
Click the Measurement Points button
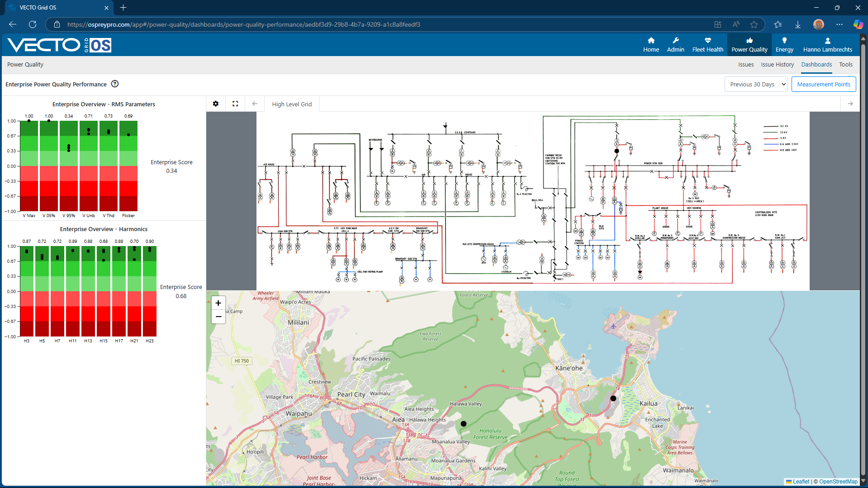pyautogui.click(x=823, y=84)
